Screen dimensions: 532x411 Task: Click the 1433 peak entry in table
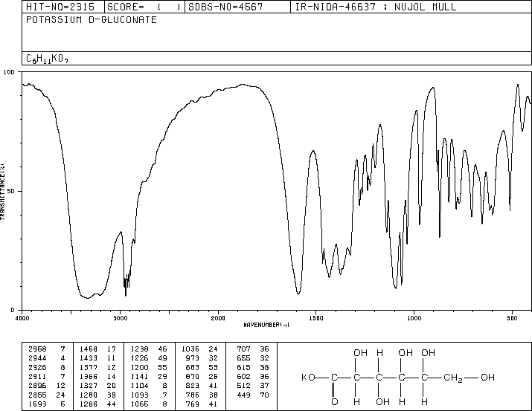98,358
